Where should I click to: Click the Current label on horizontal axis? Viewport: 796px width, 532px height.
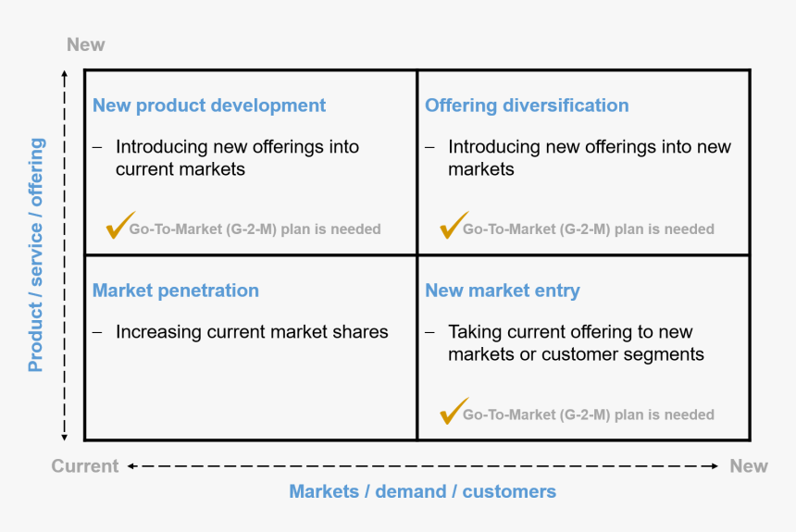(85, 466)
